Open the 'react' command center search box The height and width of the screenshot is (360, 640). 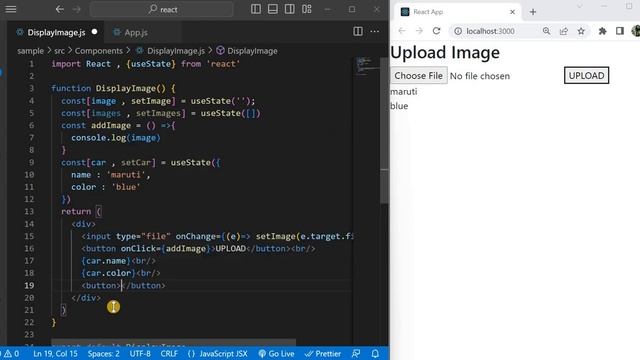(162, 9)
